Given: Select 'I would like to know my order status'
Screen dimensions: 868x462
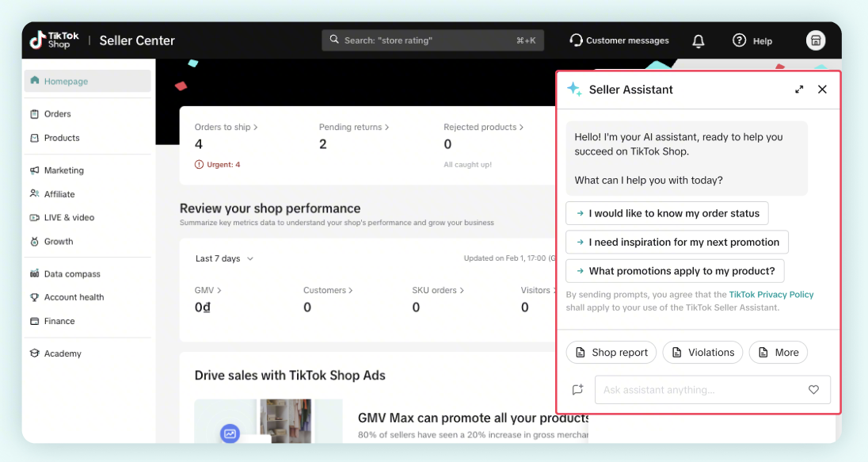Looking at the screenshot, I should (667, 213).
